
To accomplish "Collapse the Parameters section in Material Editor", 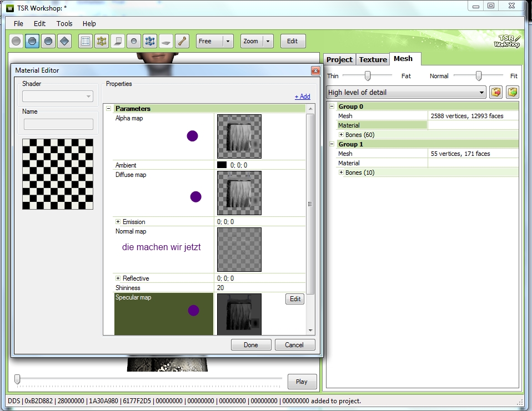I will pos(109,109).
